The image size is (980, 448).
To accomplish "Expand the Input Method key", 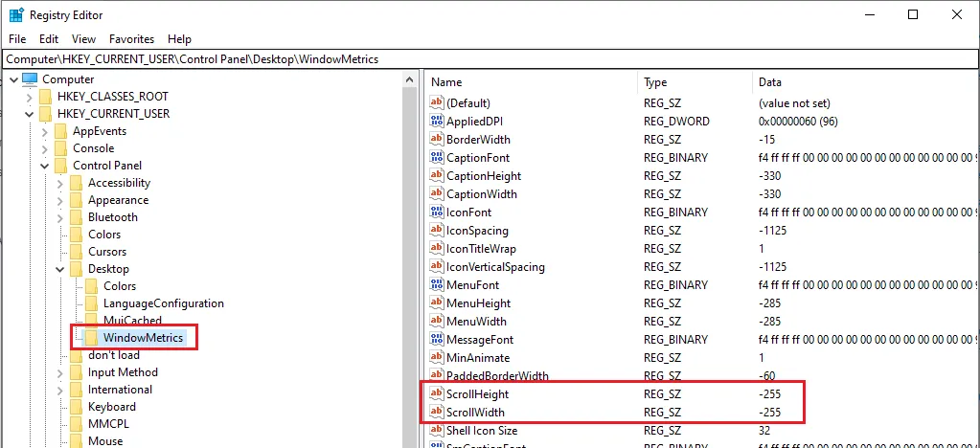I will (x=60, y=372).
